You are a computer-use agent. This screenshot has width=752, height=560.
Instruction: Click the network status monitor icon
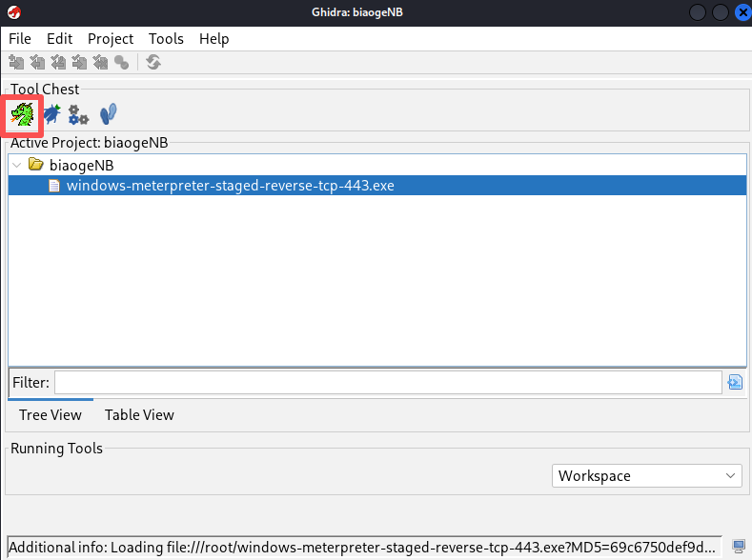click(x=739, y=546)
